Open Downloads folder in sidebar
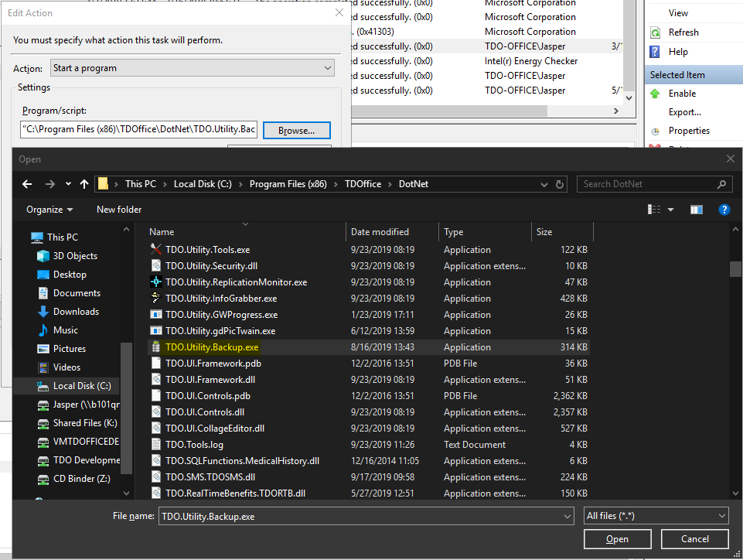 [x=75, y=312]
